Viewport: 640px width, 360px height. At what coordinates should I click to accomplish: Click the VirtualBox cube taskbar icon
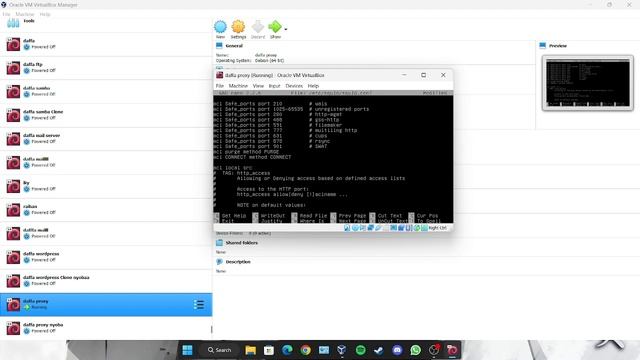pos(342,350)
